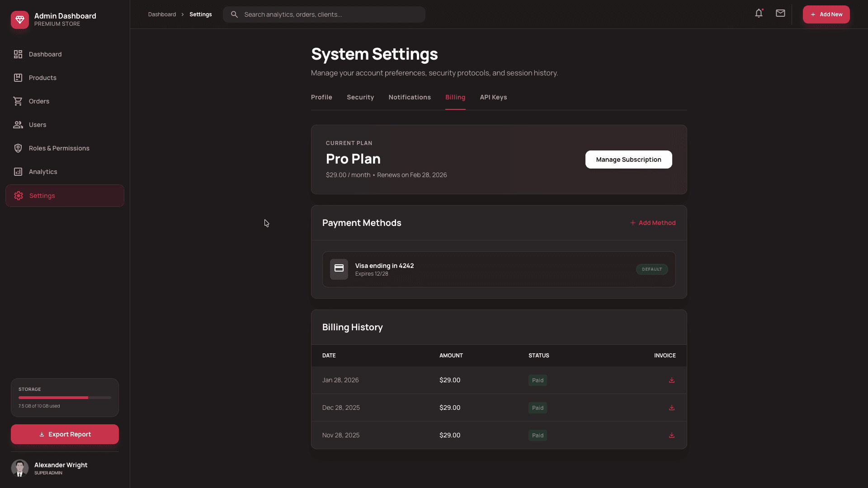
Task: Click the Products sidebar icon
Action: (x=18, y=77)
